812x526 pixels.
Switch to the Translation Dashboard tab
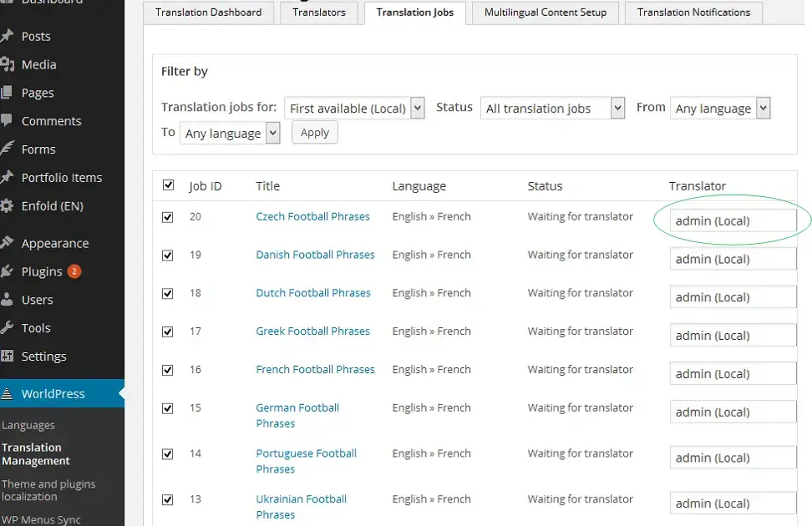click(x=208, y=13)
